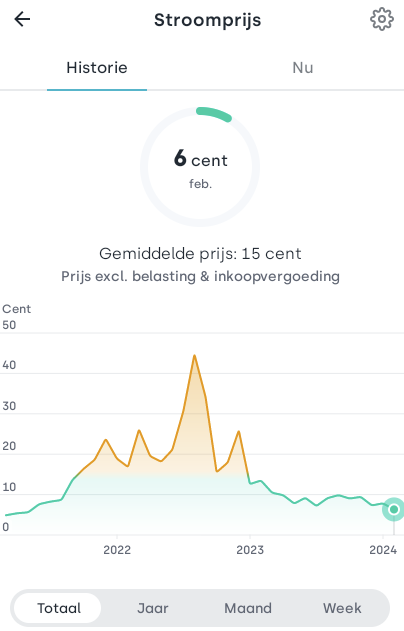Viewport: 404px width, 631px height.
Task: Select the Week time range
Action: [x=342, y=608]
